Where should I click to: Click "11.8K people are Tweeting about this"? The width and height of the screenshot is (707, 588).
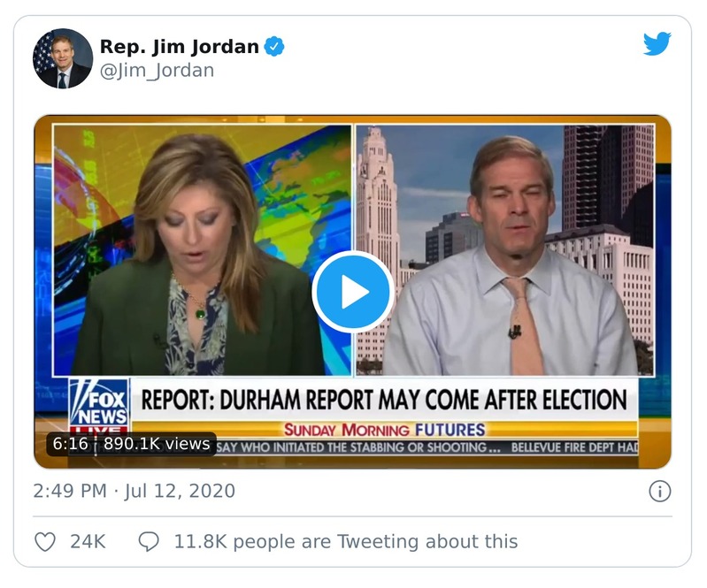(x=345, y=541)
